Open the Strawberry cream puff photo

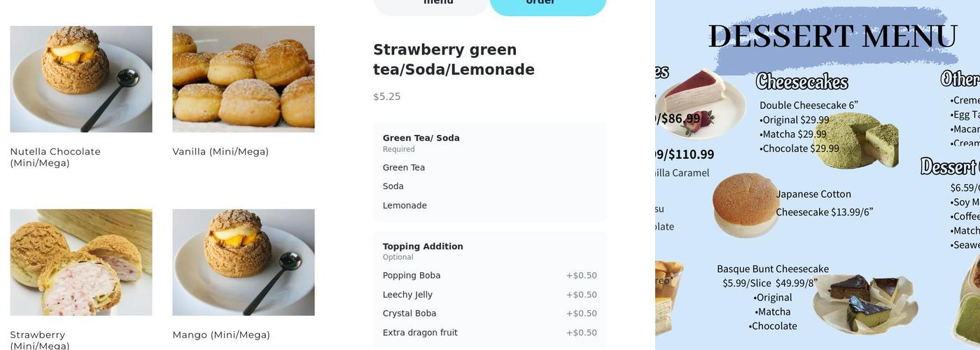click(81, 262)
